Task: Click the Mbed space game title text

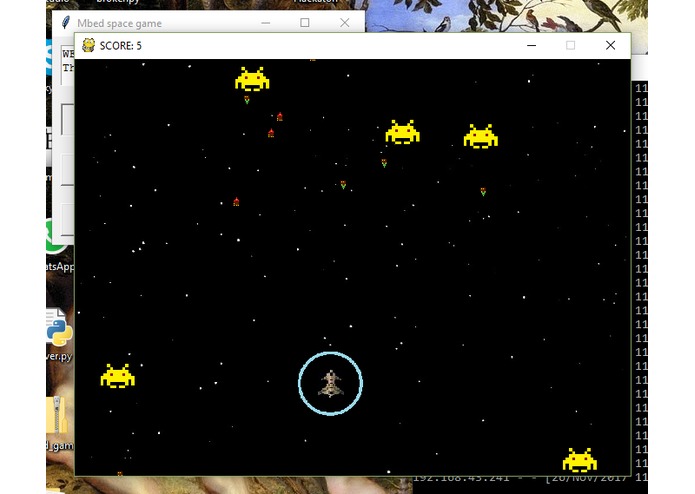Action: point(119,23)
